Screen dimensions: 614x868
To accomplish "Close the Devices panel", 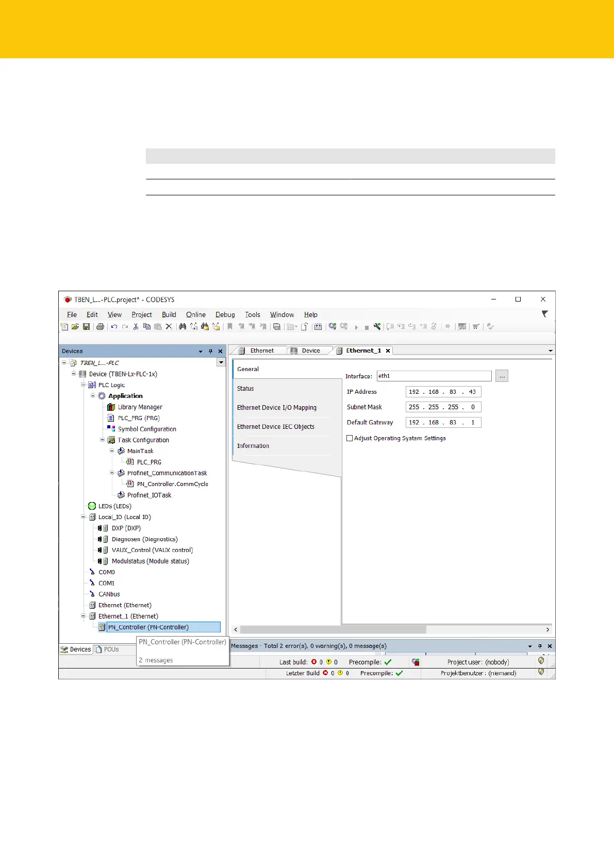I will 220,351.
